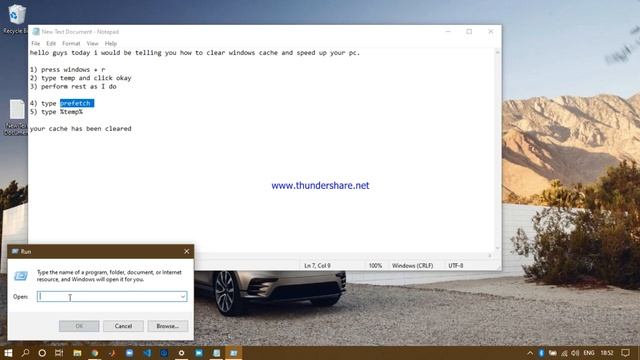Switch to Notepad via its taskbar icon
The width and height of the screenshot is (640, 360).
tap(216, 353)
